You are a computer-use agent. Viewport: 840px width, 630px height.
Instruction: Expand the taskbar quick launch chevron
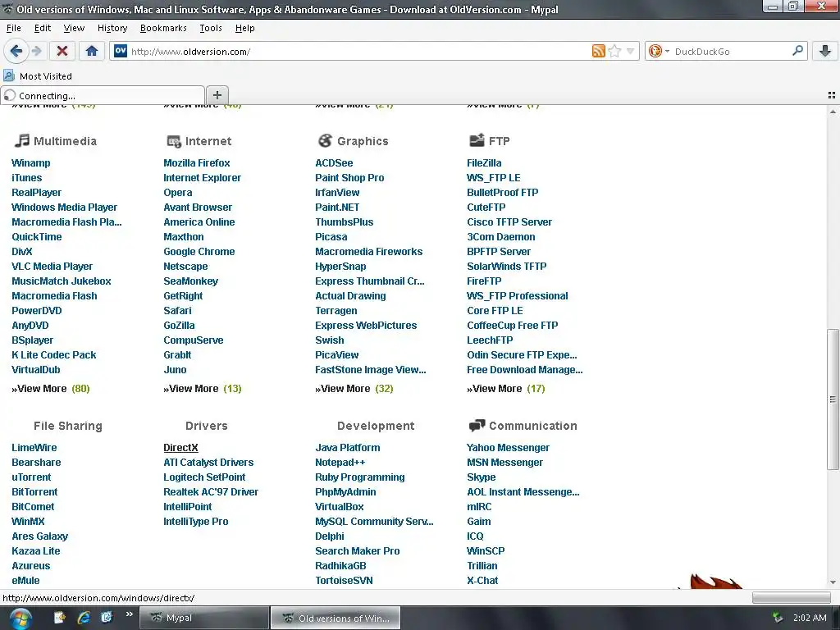pos(129,614)
